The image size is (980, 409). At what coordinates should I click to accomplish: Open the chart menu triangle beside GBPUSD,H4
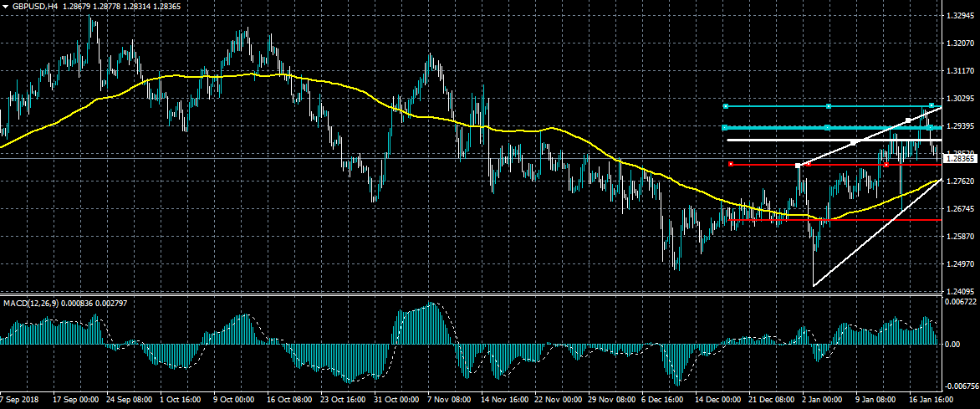click(x=6, y=6)
